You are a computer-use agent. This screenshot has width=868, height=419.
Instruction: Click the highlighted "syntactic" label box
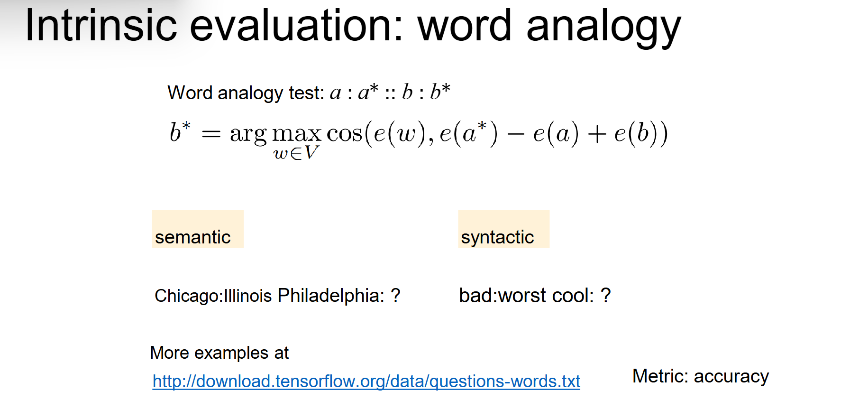point(503,229)
